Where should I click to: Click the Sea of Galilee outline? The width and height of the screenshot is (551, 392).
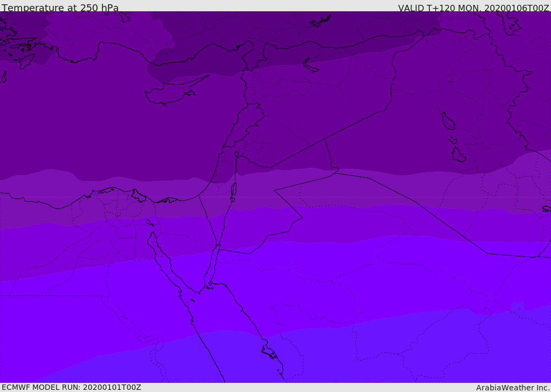pos(236,154)
